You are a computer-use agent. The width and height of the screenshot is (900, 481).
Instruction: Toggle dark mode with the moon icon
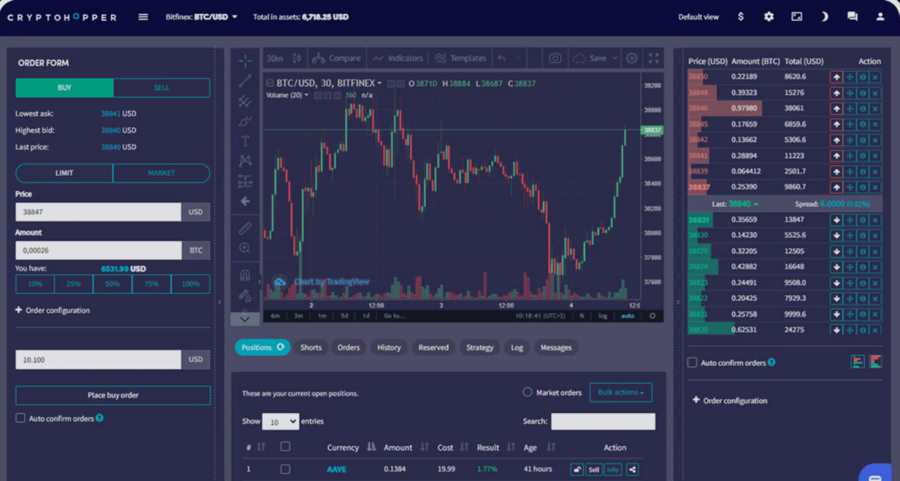tap(824, 17)
